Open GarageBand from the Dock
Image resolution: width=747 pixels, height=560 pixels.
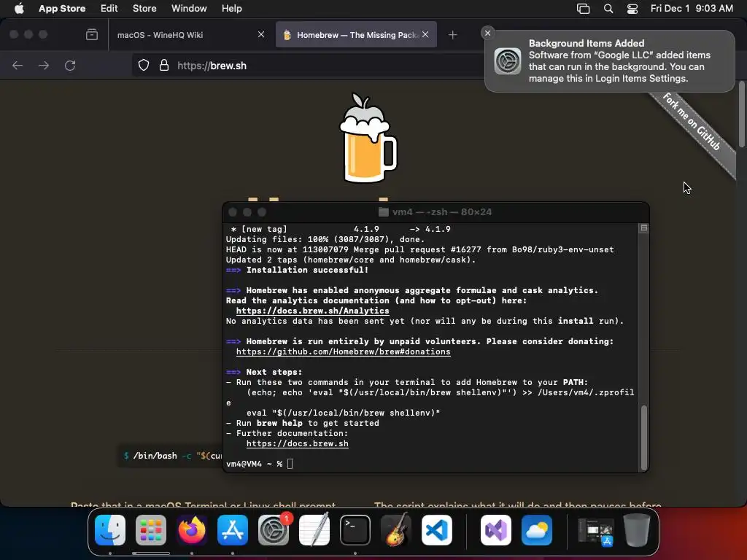[x=396, y=530]
